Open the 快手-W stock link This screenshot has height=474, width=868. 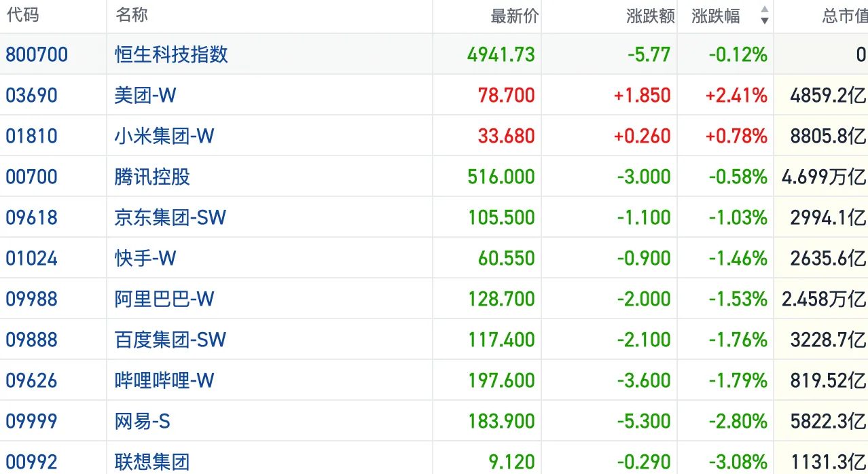[x=145, y=258]
